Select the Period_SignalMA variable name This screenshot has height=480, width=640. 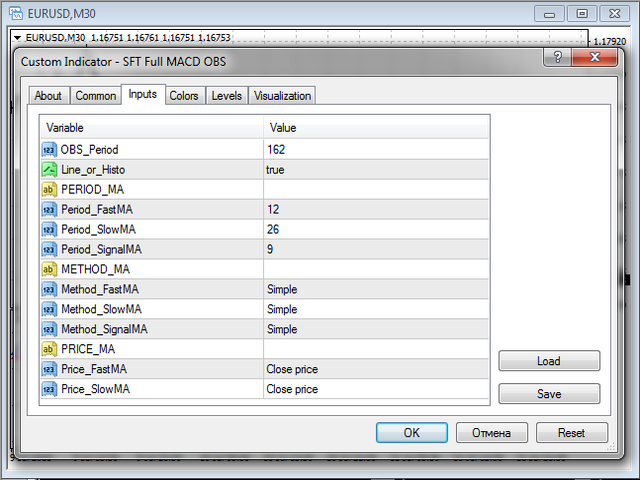click(x=101, y=249)
